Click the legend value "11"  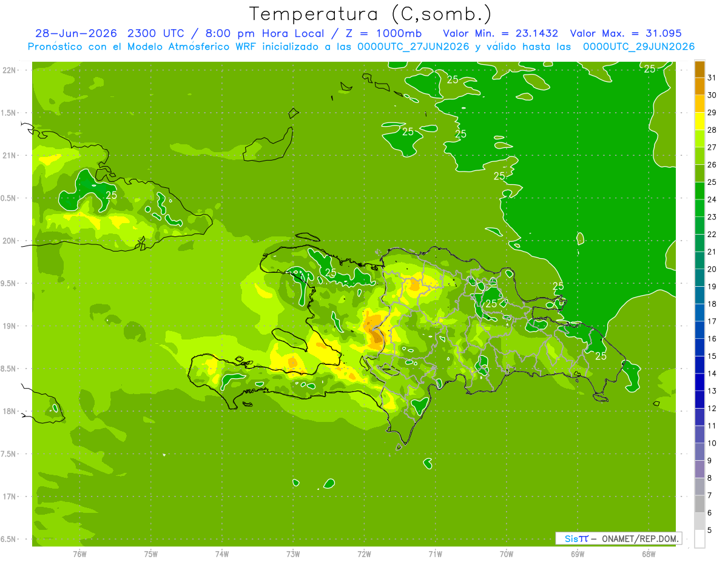click(x=712, y=426)
